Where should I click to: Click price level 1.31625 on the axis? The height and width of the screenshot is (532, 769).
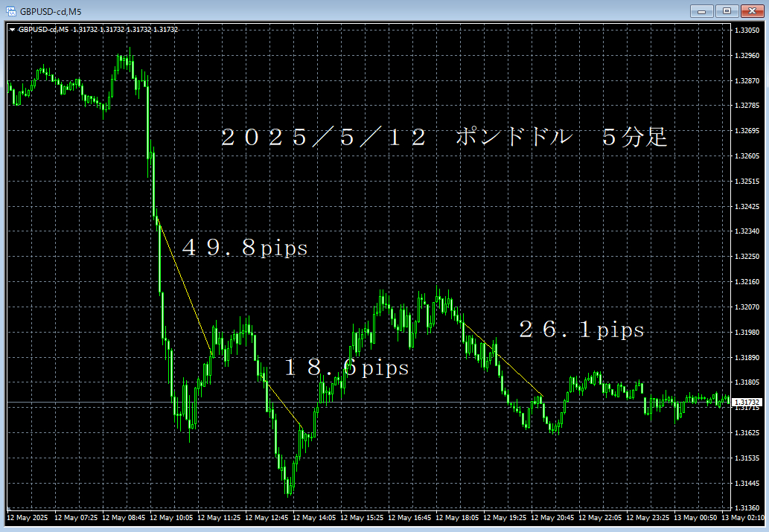[x=747, y=432]
